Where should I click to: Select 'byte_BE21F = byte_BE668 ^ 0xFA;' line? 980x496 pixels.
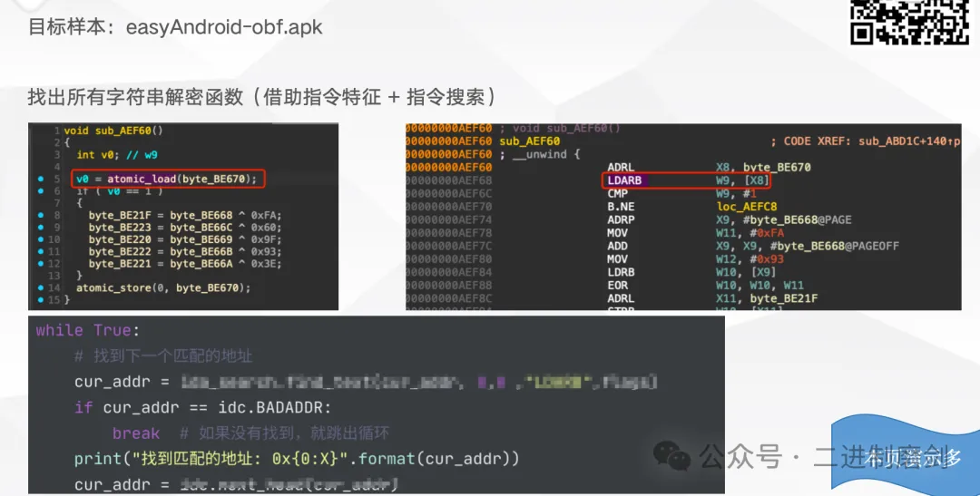click(x=185, y=216)
